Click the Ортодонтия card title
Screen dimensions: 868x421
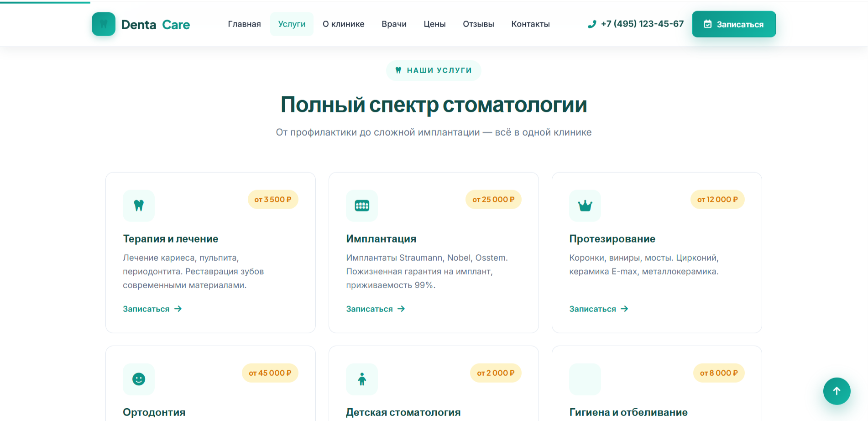point(154,412)
